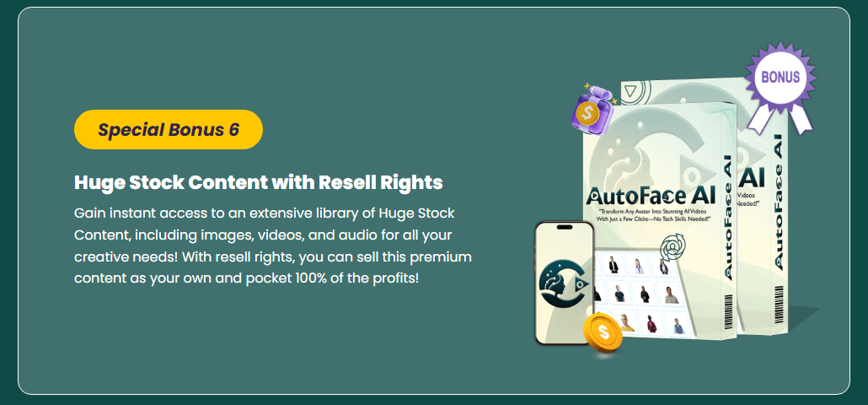Click the Special Bonus 6 yellow badge

click(x=169, y=130)
